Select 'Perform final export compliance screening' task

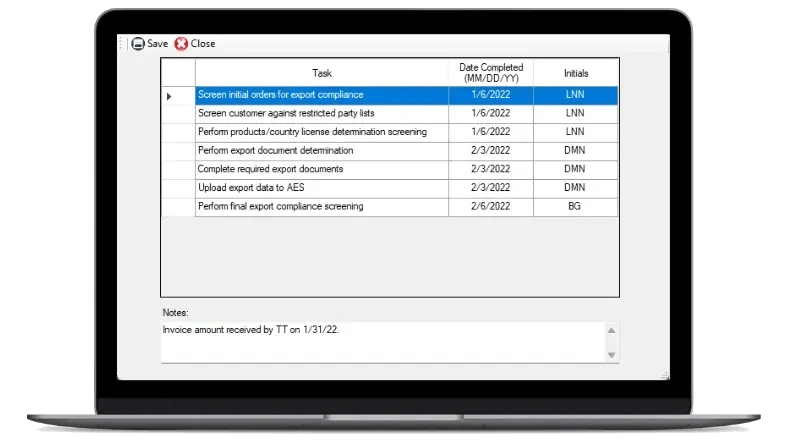[322, 207]
